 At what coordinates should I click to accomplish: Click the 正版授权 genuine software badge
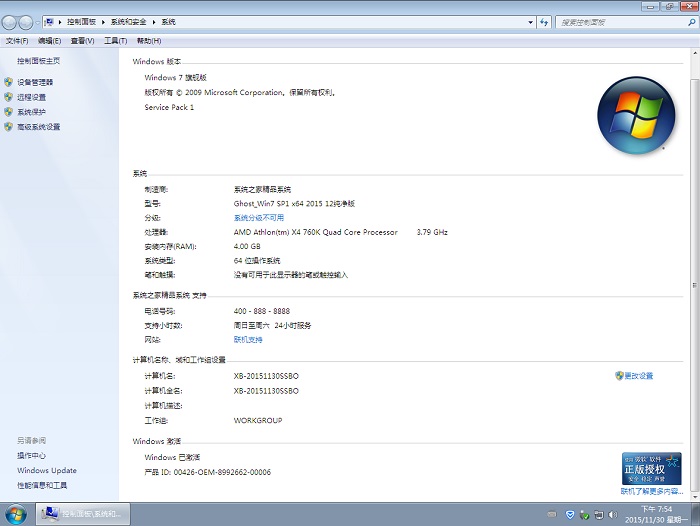[651, 468]
